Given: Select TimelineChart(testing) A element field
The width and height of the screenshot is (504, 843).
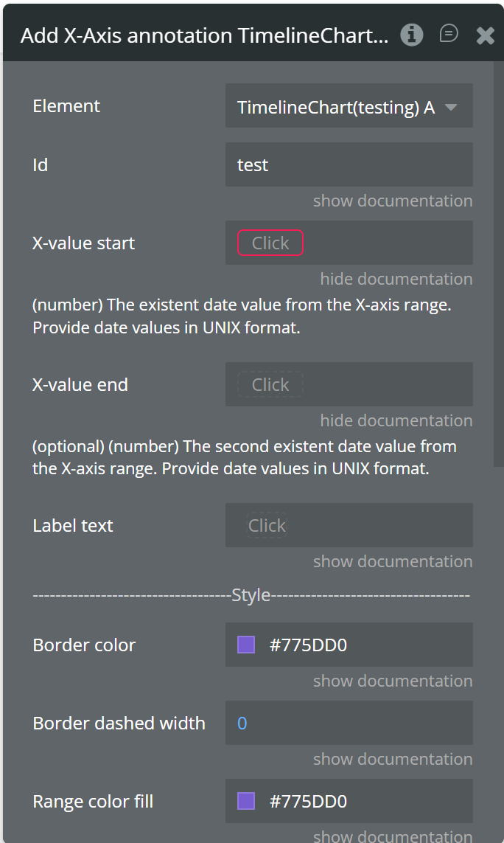Looking at the screenshot, I should click(x=336, y=108).
